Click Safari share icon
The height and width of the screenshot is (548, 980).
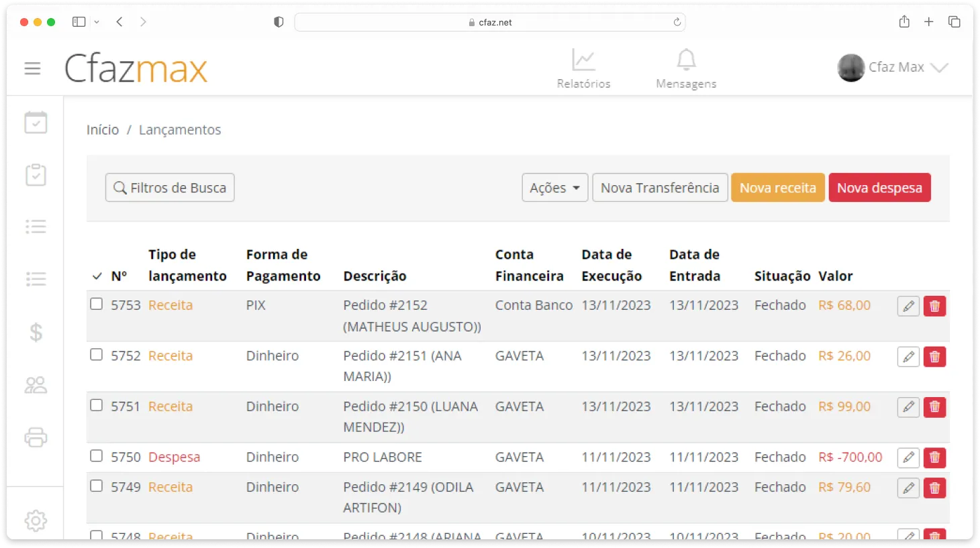(904, 21)
